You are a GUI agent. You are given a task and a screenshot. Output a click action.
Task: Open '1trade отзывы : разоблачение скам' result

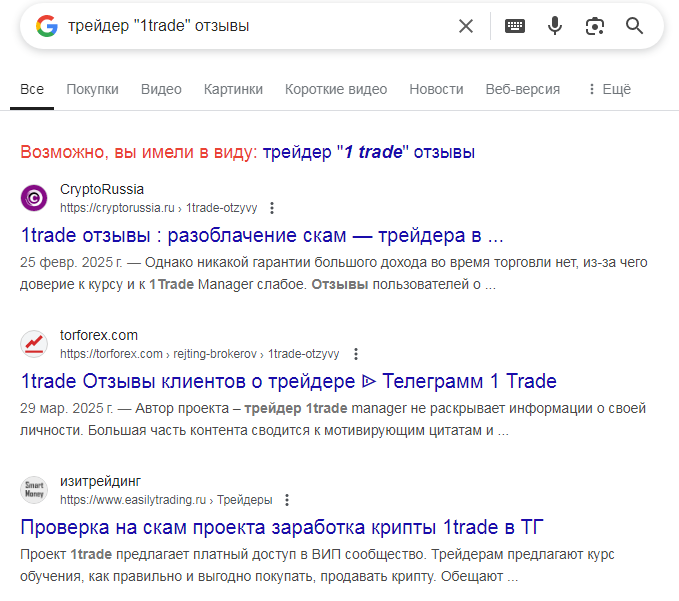[262, 236]
